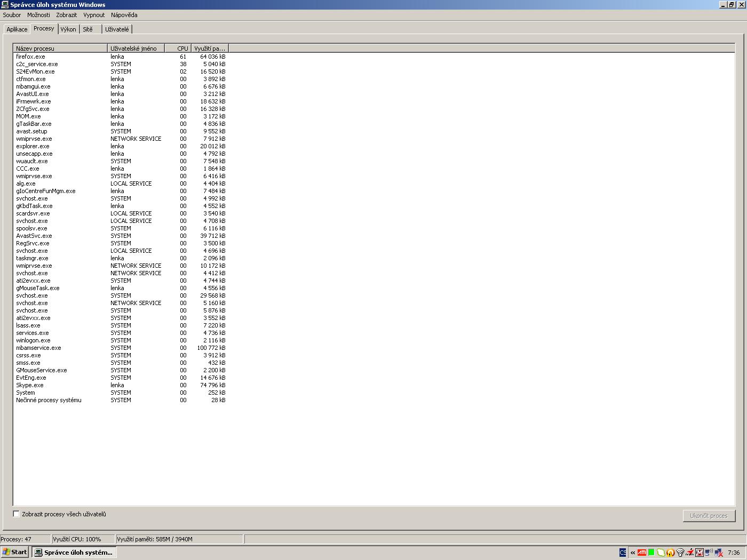The height and width of the screenshot is (560, 747).
Task: Select the taskmgr.exe process
Action: click(121, 258)
